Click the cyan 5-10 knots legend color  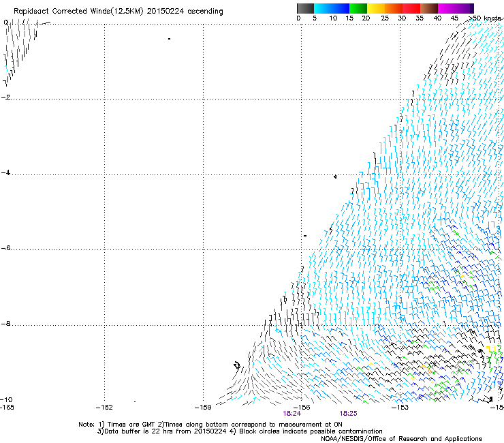click(x=322, y=8)
